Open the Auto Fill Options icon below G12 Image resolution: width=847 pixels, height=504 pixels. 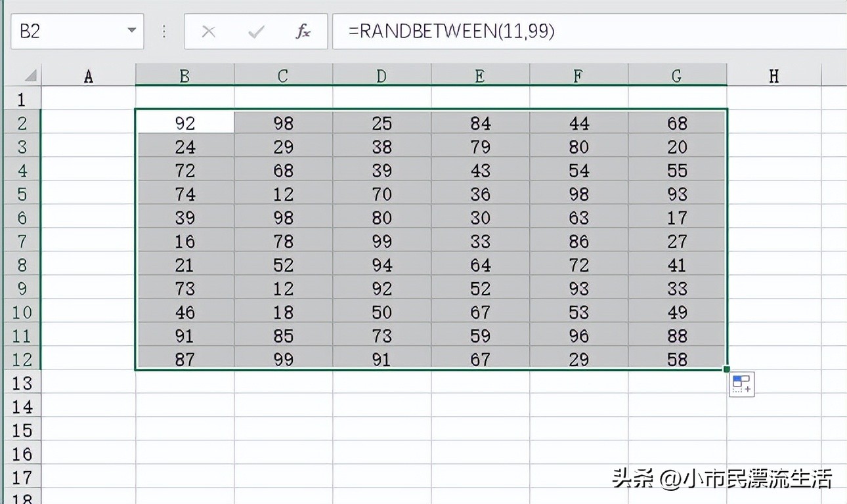point(741,384)
